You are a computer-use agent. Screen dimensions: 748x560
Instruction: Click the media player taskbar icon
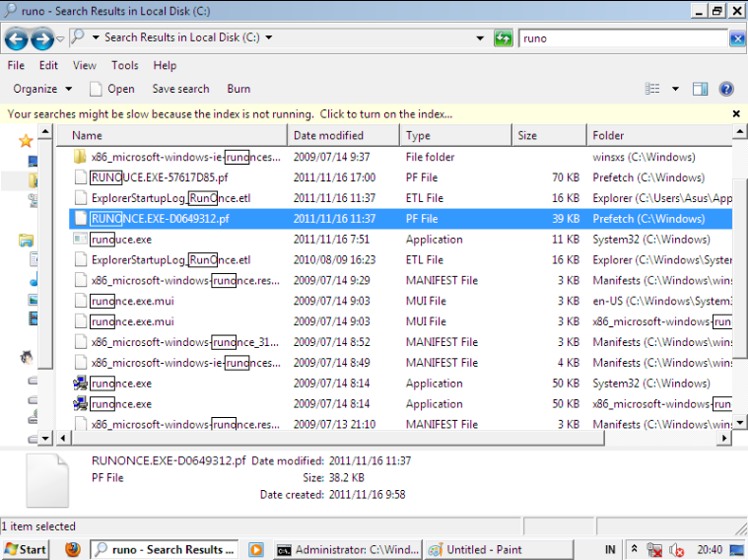pyautogui.click(x=256, y=549)
